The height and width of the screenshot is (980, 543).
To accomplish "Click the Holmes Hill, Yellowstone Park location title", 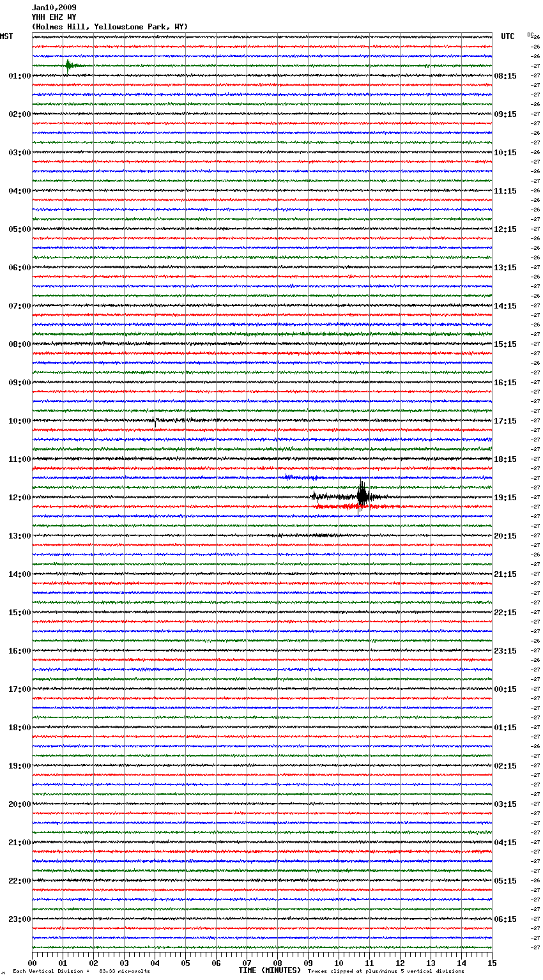I will pos(110,27).
